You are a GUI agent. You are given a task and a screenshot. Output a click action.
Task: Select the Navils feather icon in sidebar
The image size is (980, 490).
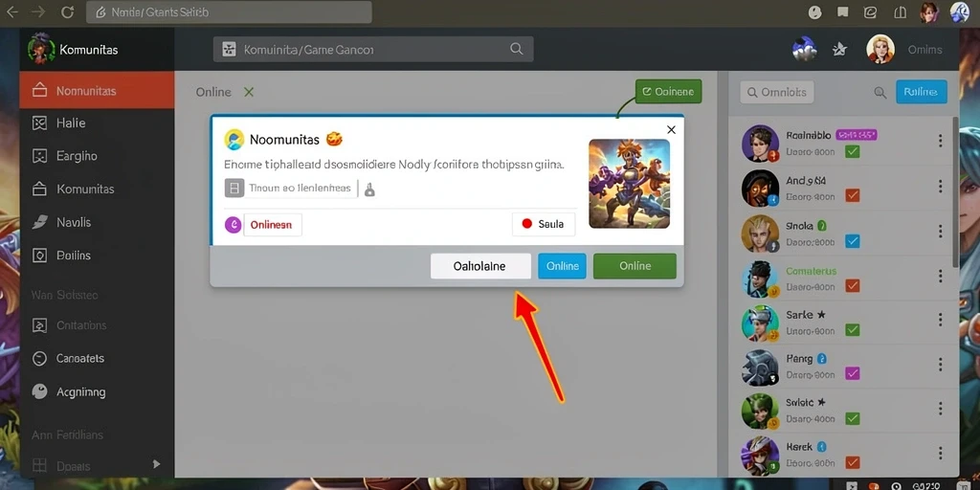(39, 222)
